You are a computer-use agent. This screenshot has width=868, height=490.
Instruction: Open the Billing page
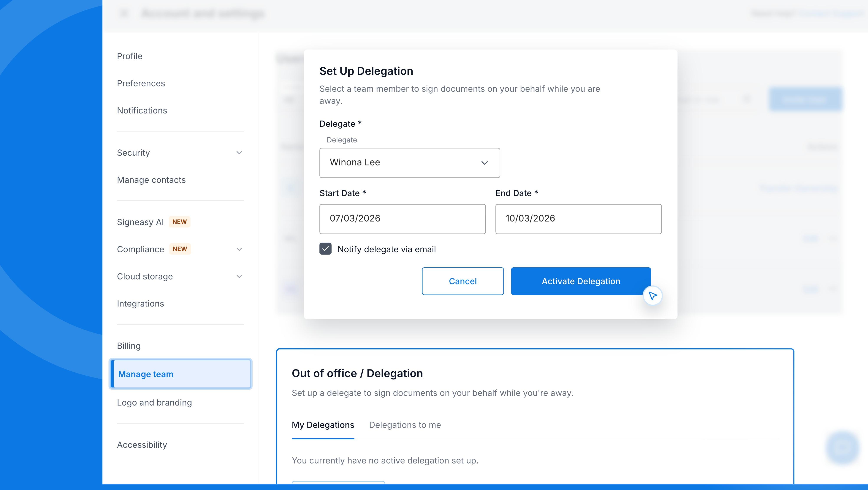coord(129,346)
